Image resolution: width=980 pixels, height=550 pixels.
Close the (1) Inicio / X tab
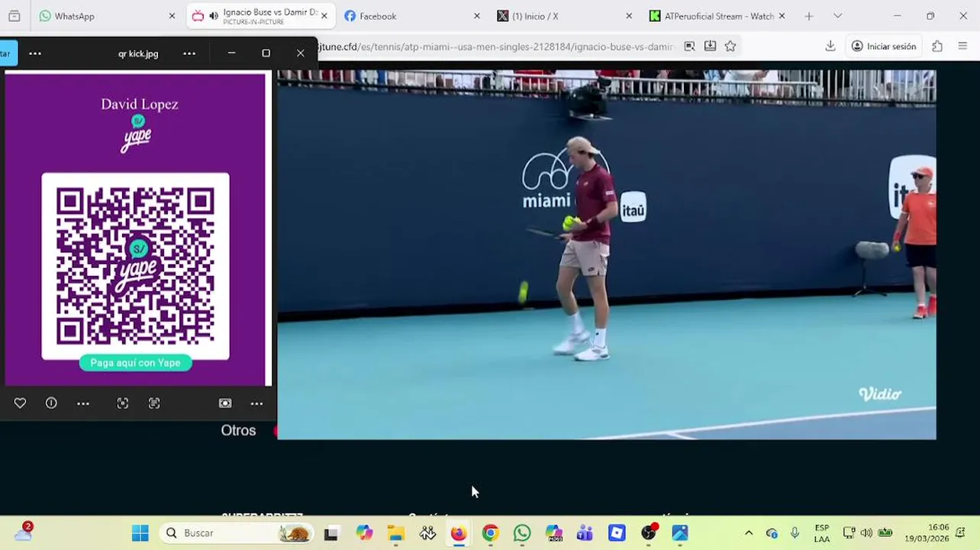[629, 16]
